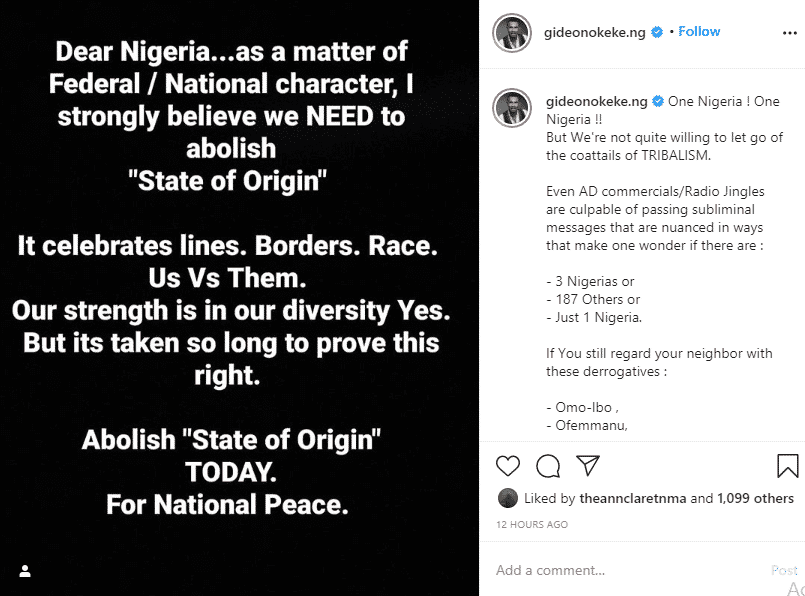Share the post with the paper plane icon
Viewport: 805px width, 596px height.
tap(588, 465)
